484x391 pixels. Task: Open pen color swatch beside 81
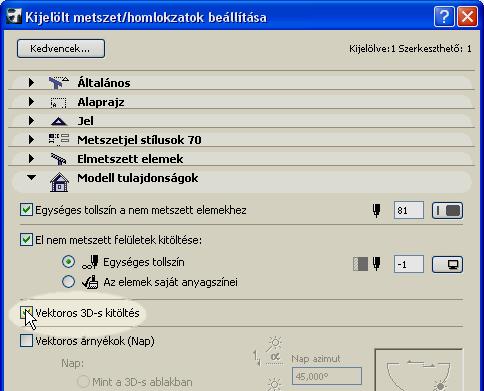(x=447, y=210)
